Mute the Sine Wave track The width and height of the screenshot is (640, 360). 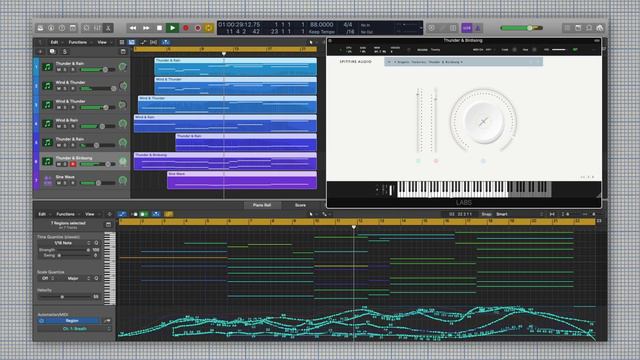[x=59, y=183]
